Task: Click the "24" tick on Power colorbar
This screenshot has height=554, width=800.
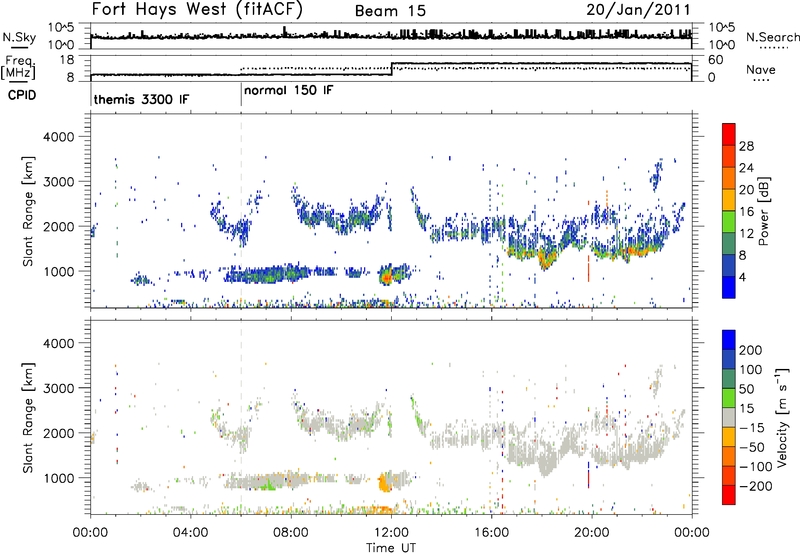Action: [746, 168]
